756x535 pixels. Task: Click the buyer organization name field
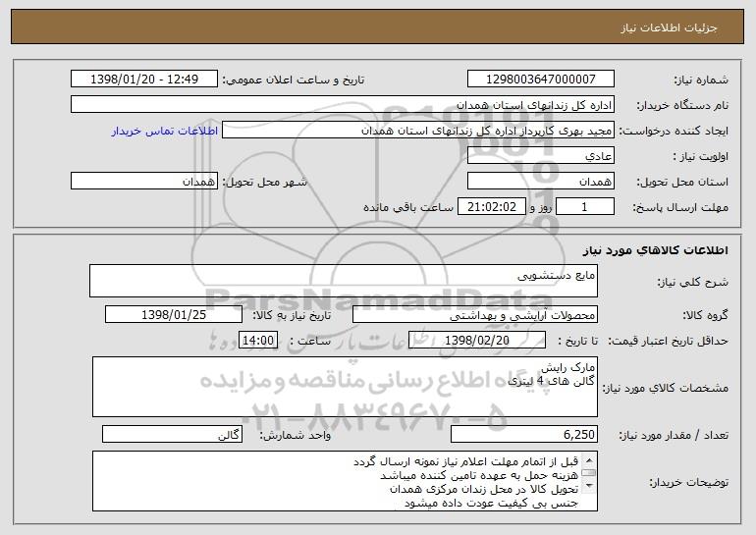[x=343, y=104]
